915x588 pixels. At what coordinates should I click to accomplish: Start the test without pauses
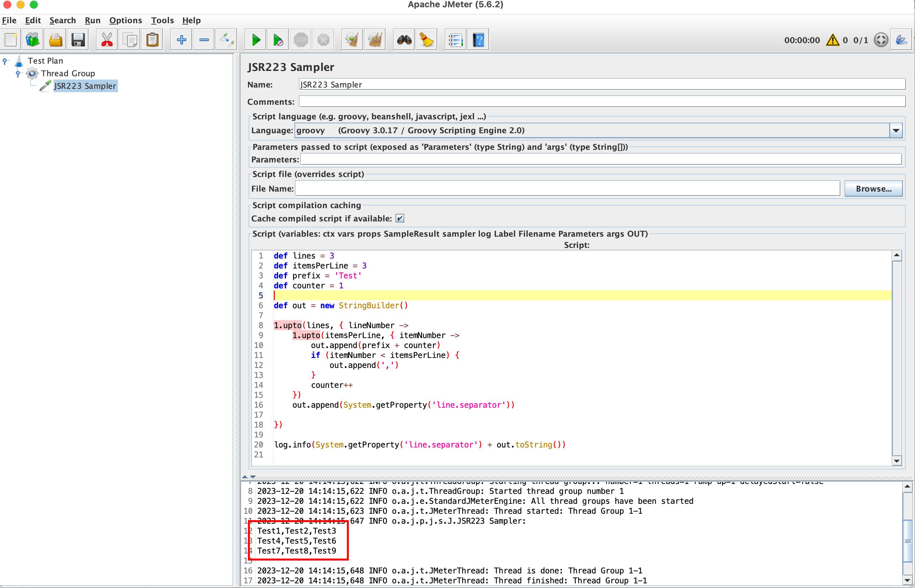tap(277, 39)
